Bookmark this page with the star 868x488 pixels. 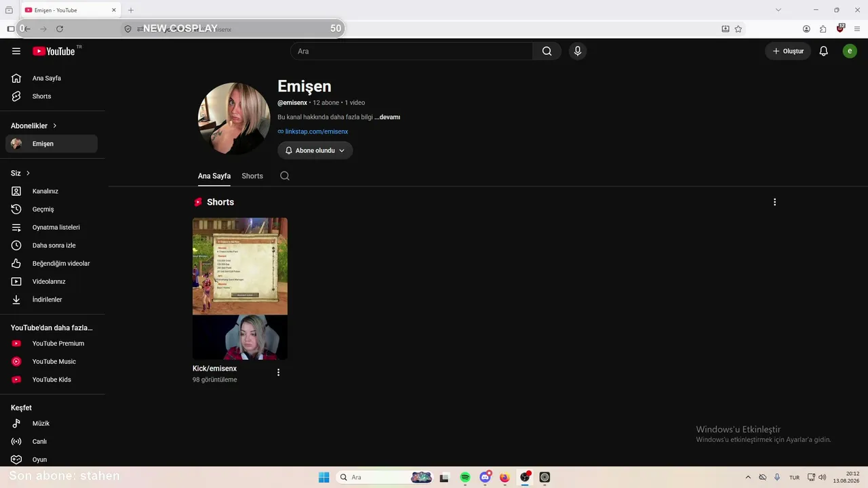[x=738, y=29]
